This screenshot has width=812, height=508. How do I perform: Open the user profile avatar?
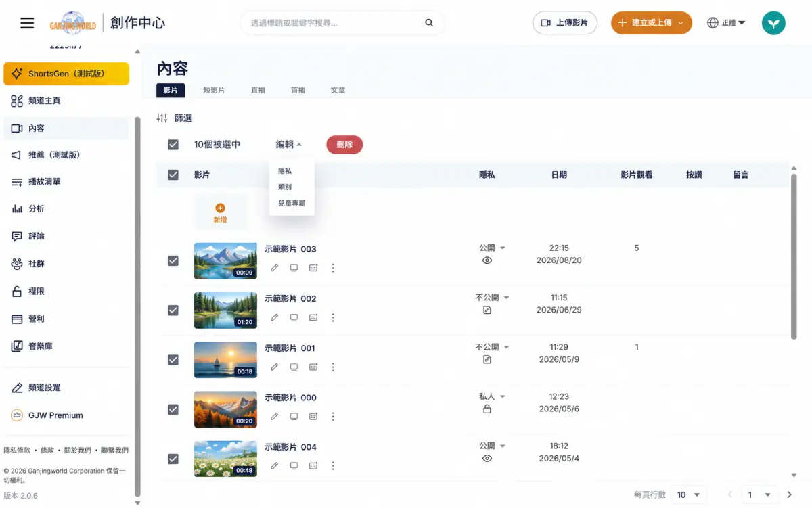tap(773, 23)
